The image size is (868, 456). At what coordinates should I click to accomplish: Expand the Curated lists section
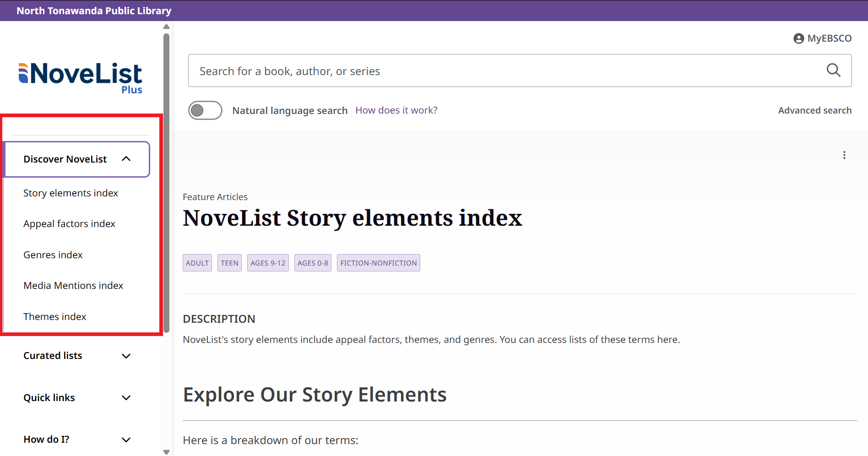[x=77, y=356]
